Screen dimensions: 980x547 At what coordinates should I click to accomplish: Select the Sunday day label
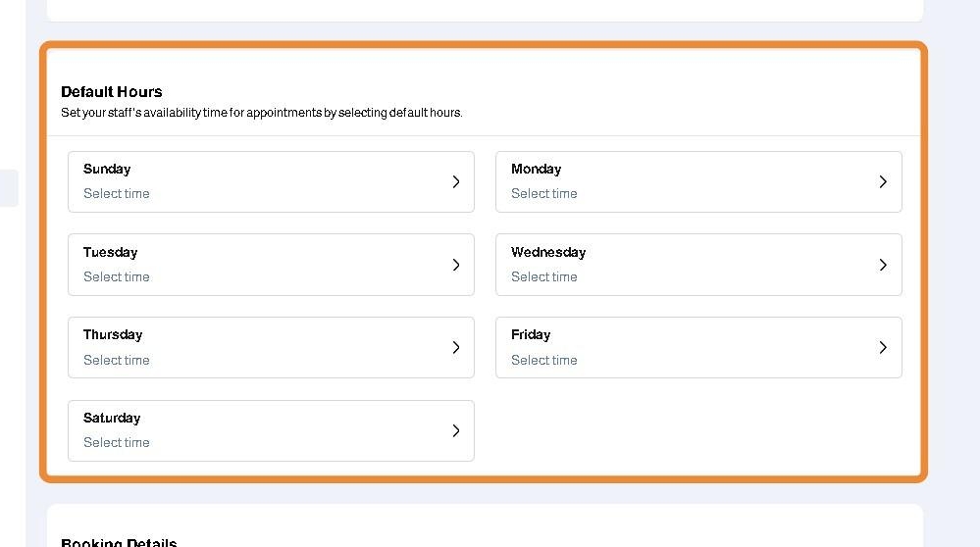[107, 169]
